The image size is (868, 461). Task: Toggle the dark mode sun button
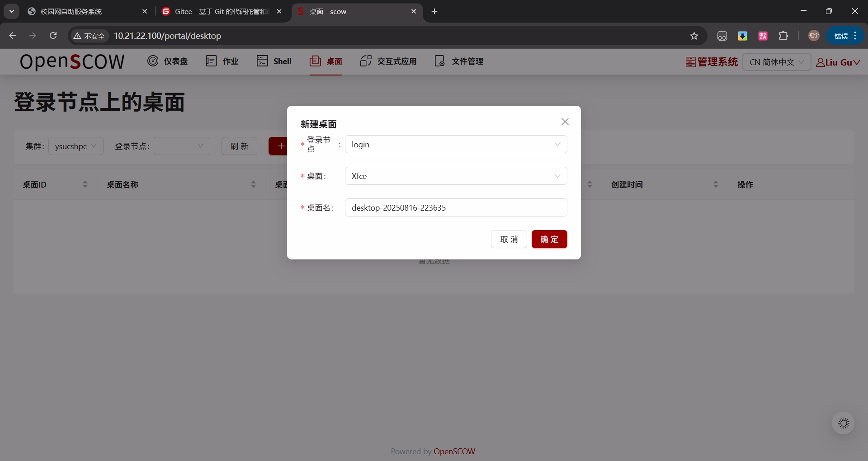[843, 423]
